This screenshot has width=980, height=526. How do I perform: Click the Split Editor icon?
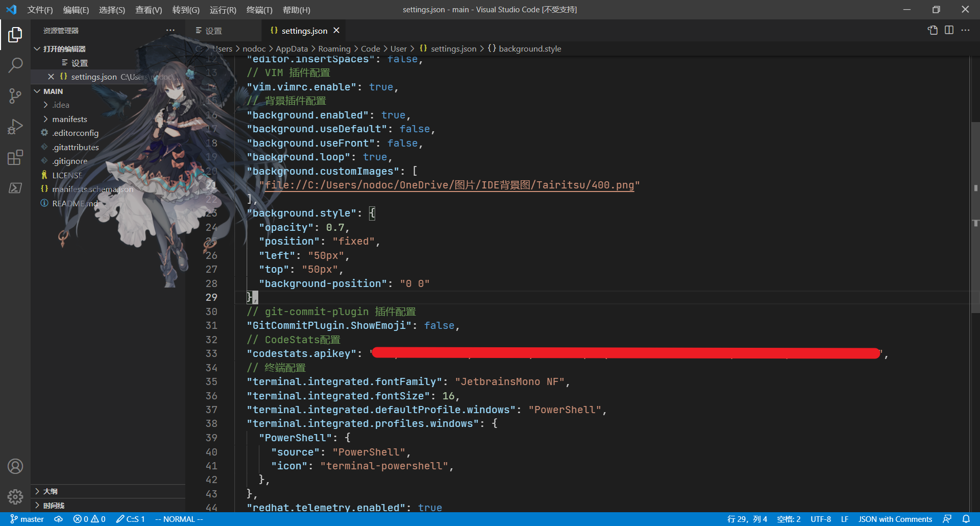click(949, 30)
